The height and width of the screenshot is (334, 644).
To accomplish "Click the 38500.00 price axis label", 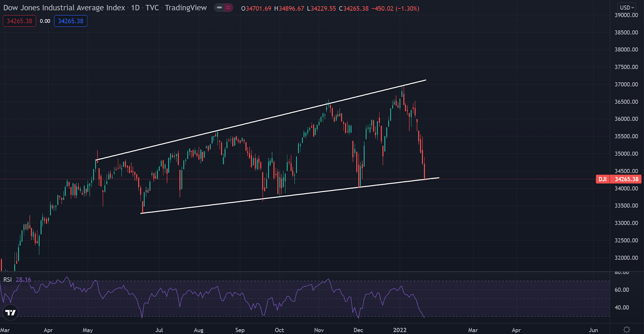I will pyautogui.click(x=626, y=33).
